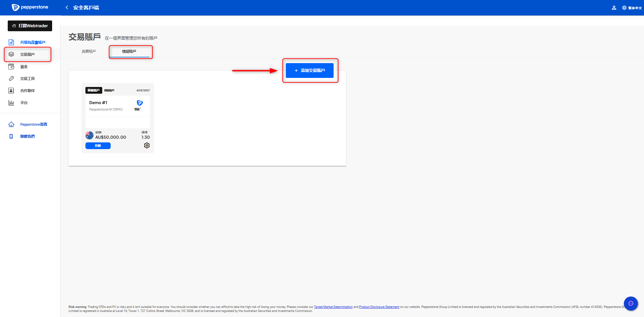The image size is (644, 317).
Task: Click the 打開Webtrader button
Action: click(30, 26)
